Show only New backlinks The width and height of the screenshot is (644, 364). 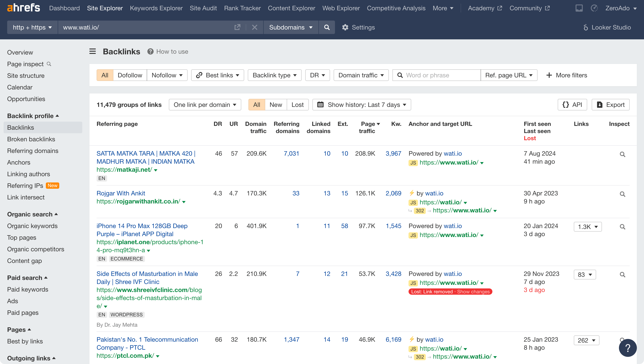275,104
